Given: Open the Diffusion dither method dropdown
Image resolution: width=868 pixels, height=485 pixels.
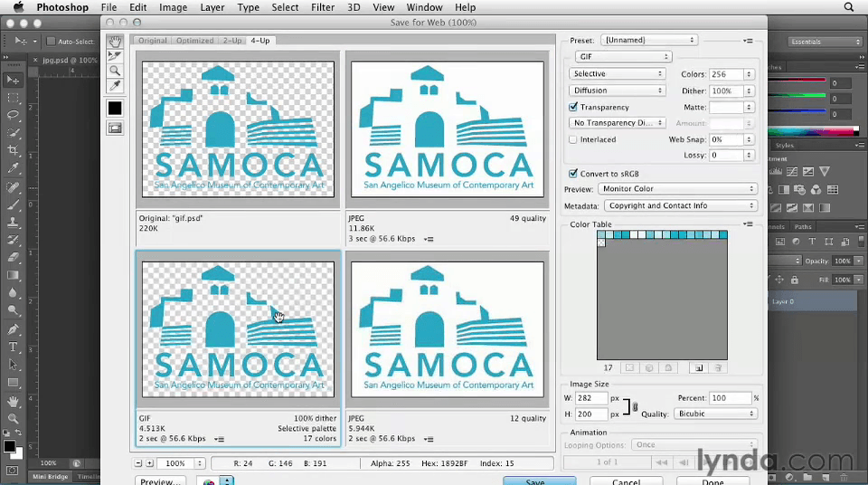Looking at the screenshot, I should click(617, 90).
